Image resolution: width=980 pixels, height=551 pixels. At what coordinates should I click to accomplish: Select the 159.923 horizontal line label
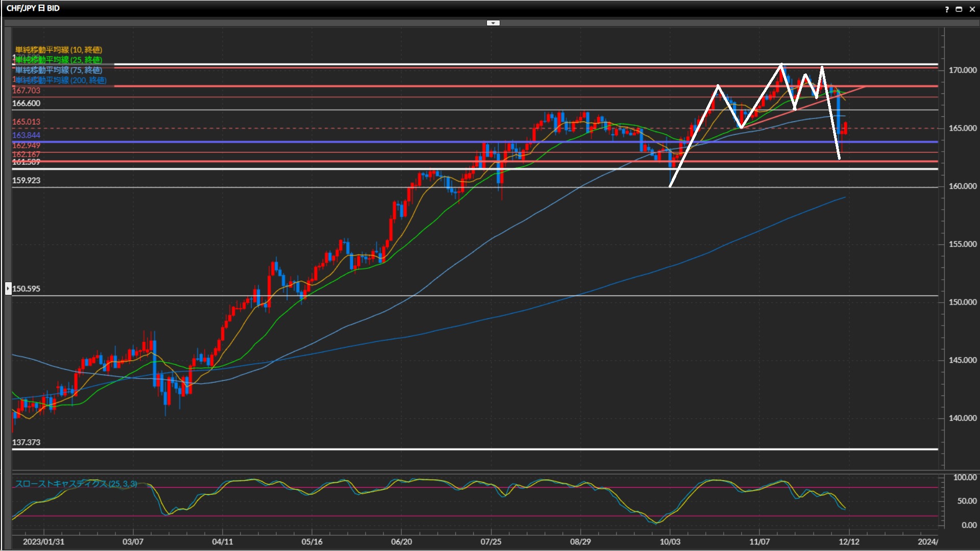(x=26, y=181)
